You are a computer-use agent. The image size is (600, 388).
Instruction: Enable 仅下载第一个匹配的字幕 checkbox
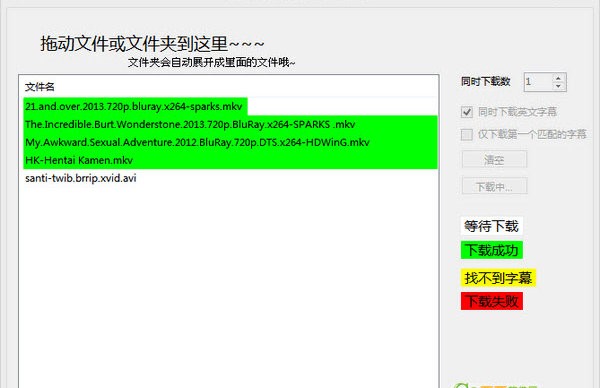[x=467, y=134]
